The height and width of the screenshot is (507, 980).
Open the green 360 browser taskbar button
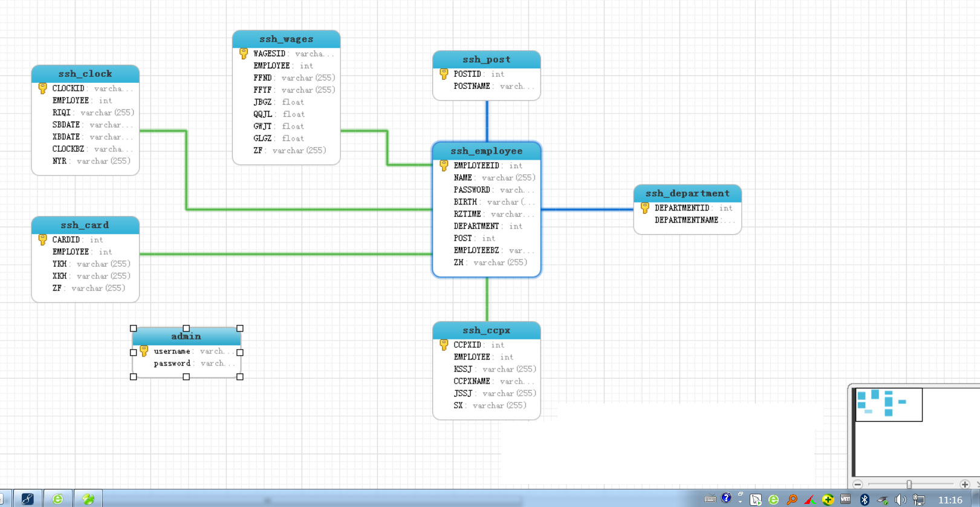point(58,499)
